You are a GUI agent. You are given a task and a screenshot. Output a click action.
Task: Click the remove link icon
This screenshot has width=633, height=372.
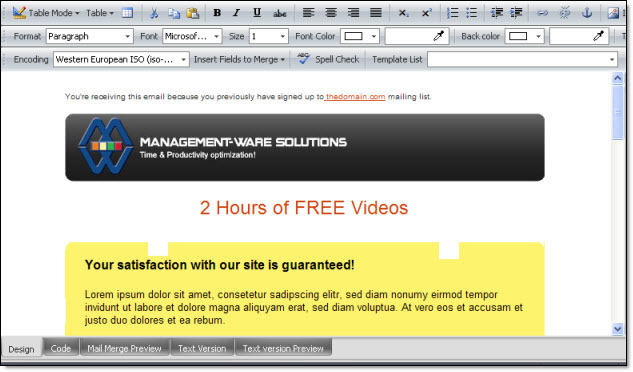click(x=564, y=13)
